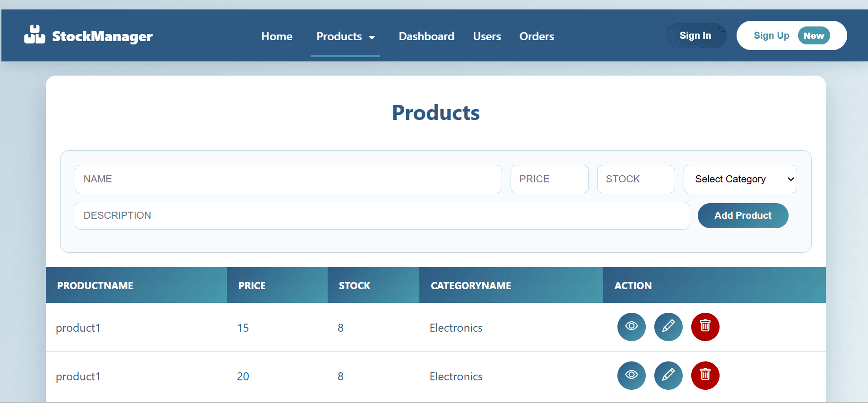The height and width of the screenshot is (403, 868).
Task: Navigate to the Users page
Action: (x=487, y=36)
